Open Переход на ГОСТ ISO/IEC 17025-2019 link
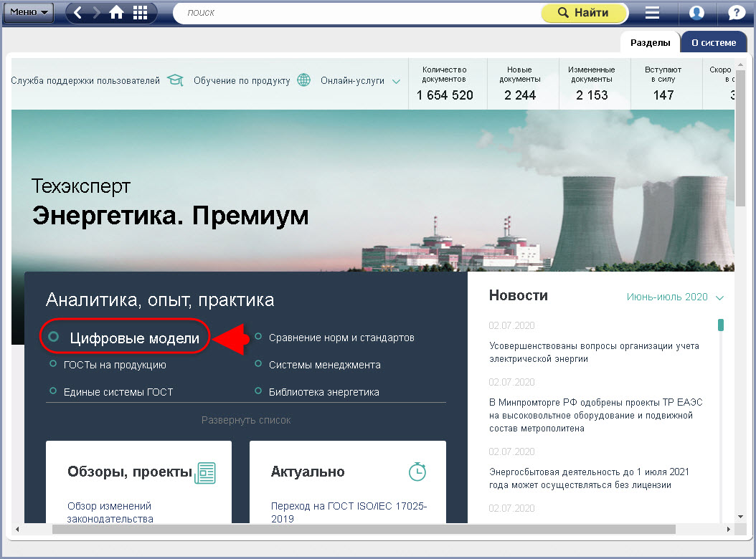756x559 pixels. point(349,512)
